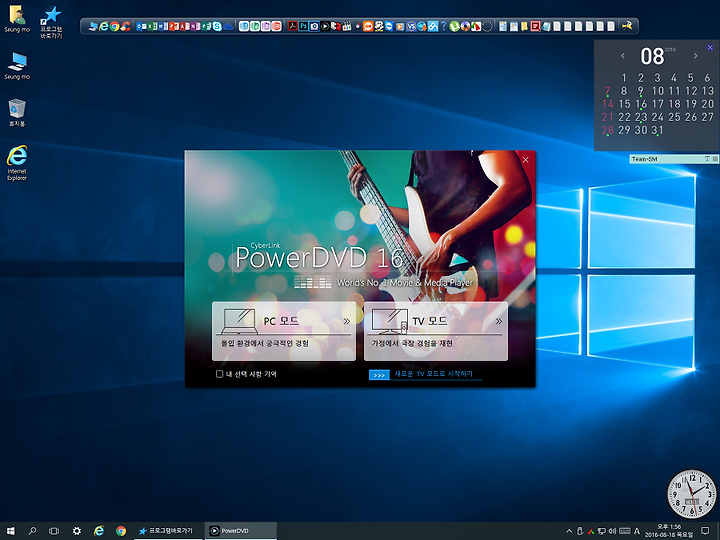720x540 pixels.
Task: Click the TV mode television icon
Action: point(389,321)
